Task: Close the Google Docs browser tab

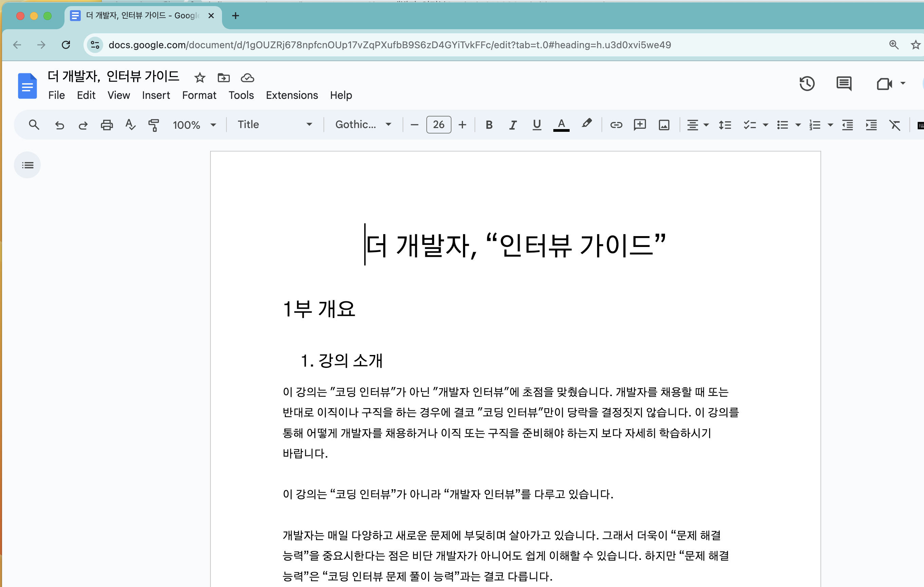Action: point(211,16)
